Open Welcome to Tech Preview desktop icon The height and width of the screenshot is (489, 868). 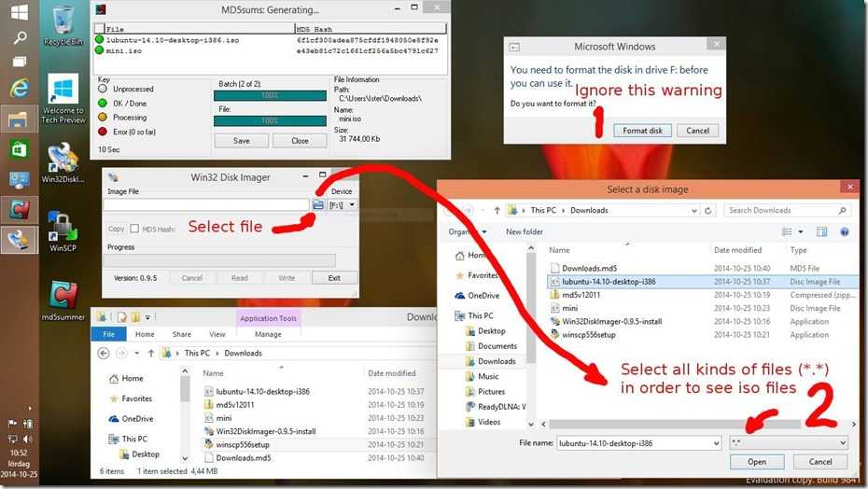(x=63, y=99)
